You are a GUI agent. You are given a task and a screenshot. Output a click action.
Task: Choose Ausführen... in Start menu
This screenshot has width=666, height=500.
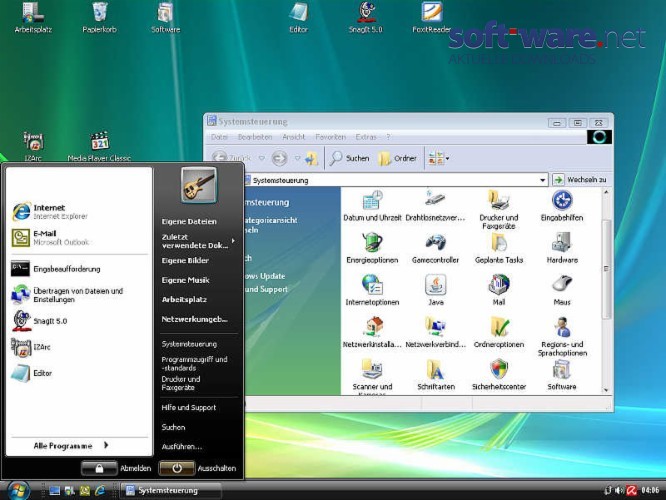182,446
